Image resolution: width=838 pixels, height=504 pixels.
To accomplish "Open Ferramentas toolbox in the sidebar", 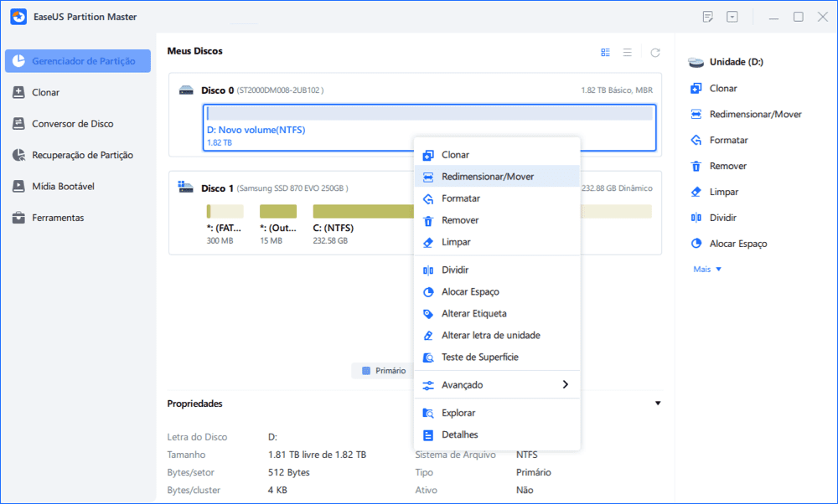I will [48, 218].
